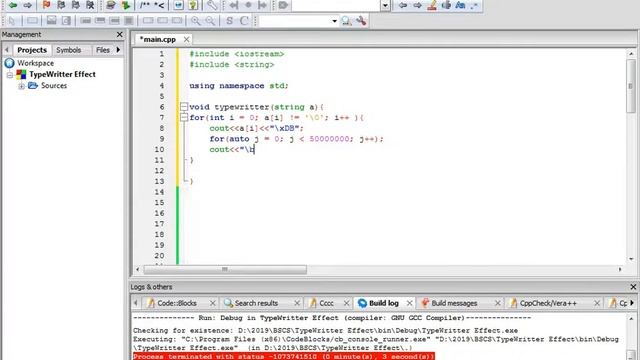This screenshot has width=640, height=360.
Task: Click the red 'Process terminated with status' line
Action: click(x=284, y=356)
